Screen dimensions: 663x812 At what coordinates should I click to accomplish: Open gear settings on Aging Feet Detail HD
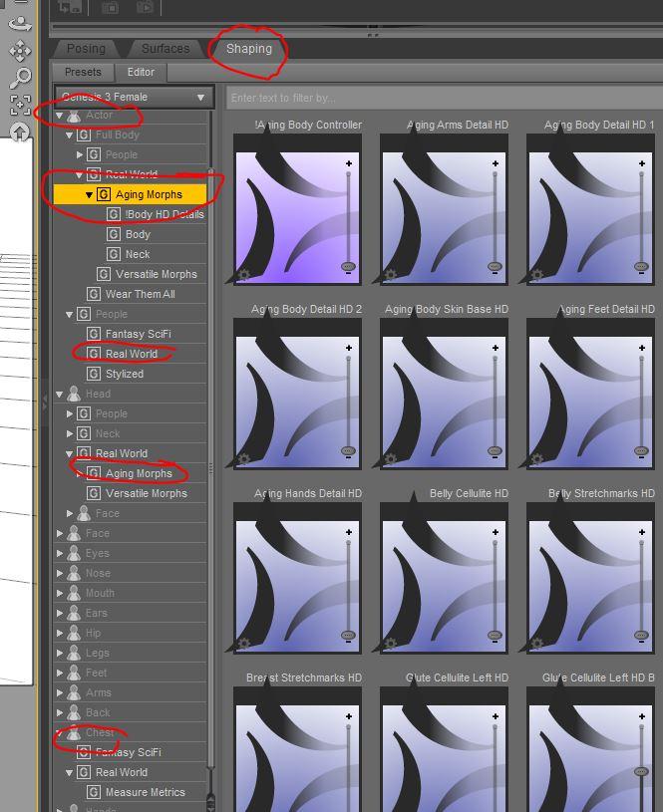tap(537, 459)
